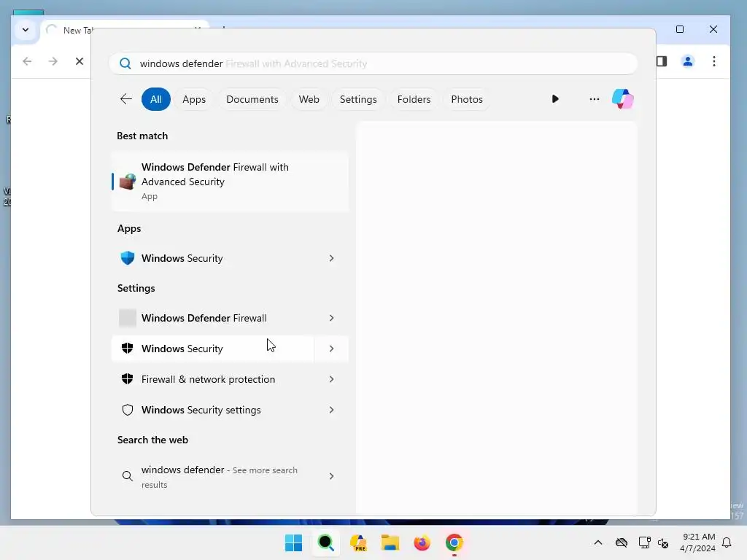Click the Chrome icon on the taskbar
The image size is (747, 560).
coord(454,542)
